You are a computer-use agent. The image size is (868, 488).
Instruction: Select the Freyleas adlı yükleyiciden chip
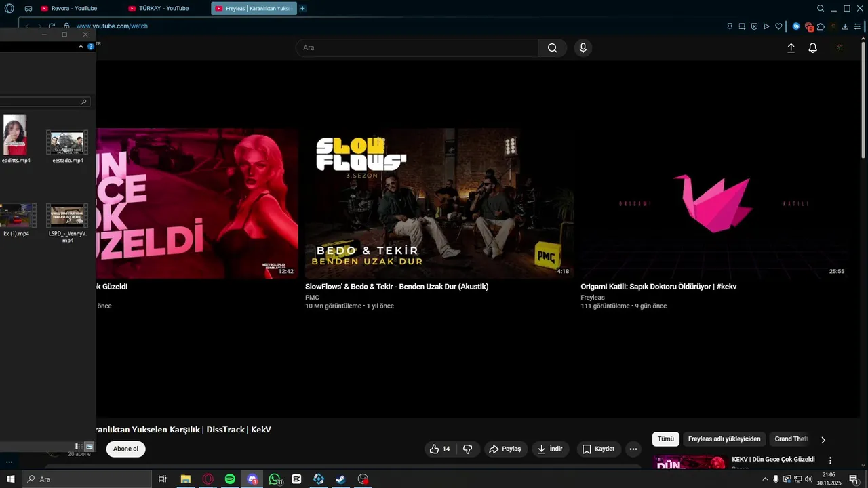(x=724, y=439)
